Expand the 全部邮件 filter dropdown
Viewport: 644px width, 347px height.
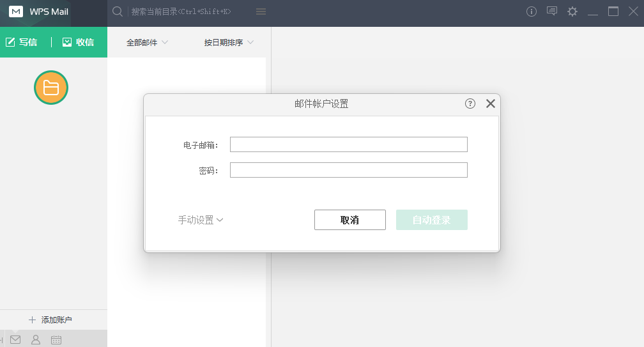pyautogui.click(x=147, y=43)
